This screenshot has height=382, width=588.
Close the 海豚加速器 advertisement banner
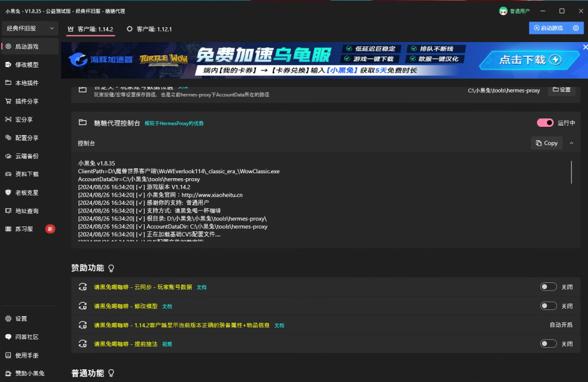(585, 47)
